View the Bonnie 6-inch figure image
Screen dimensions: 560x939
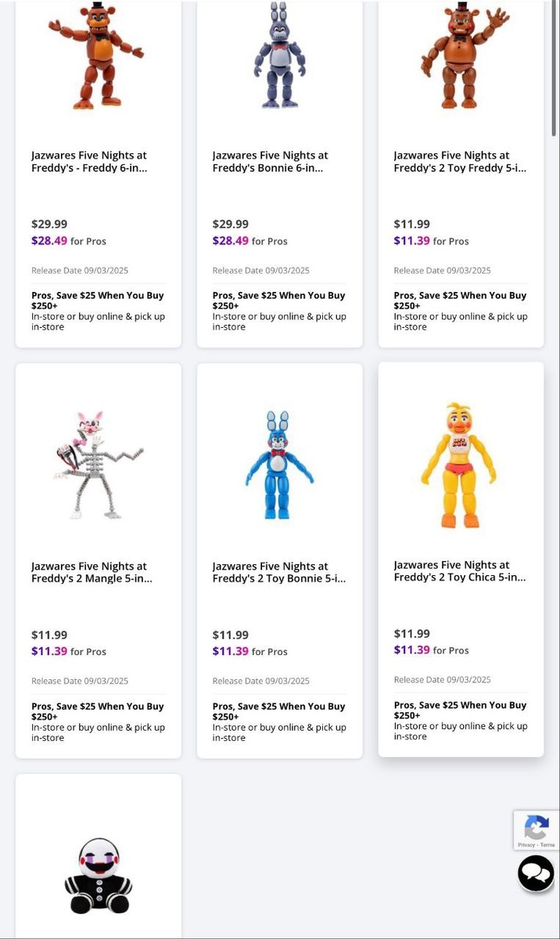279,55
